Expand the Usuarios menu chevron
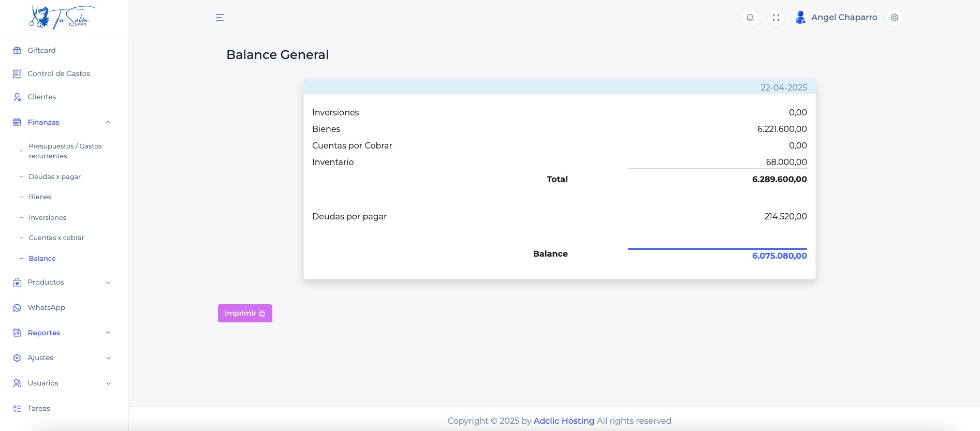The image size is (980, 431). click(x=108, y=383)
